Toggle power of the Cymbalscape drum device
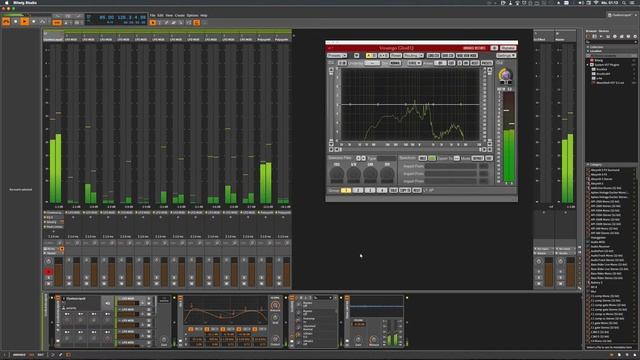640x360 pixels. coord(58,299)
